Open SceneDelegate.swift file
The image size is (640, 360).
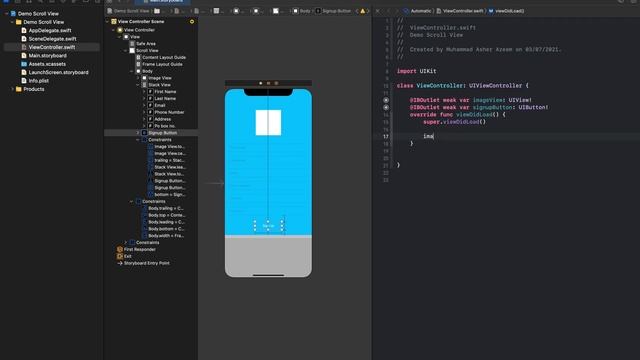52,39
